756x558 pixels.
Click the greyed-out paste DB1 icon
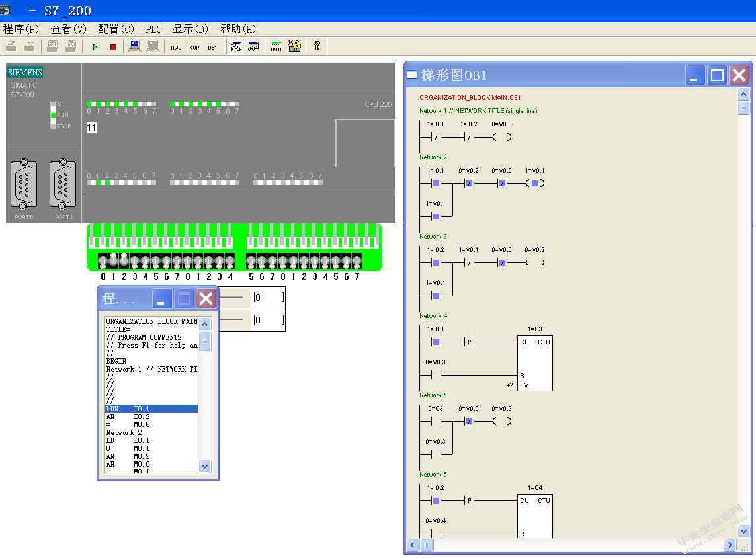tap(71, 46)
